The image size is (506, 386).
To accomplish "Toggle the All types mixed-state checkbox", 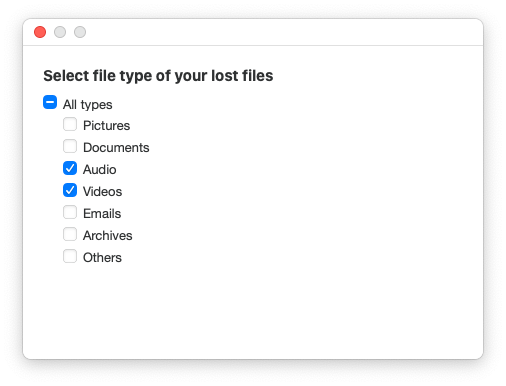I will point(50,102).
